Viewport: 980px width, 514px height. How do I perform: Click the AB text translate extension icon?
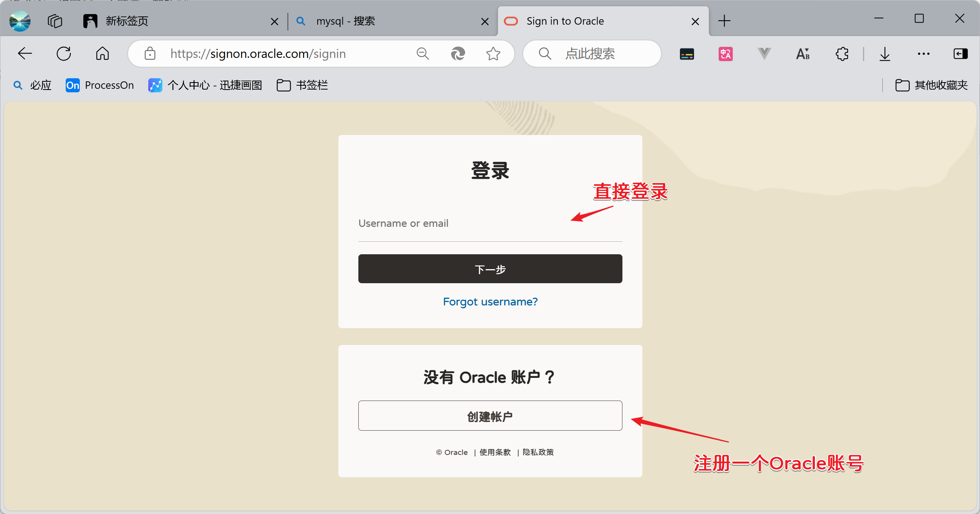[x=803, y=54]
